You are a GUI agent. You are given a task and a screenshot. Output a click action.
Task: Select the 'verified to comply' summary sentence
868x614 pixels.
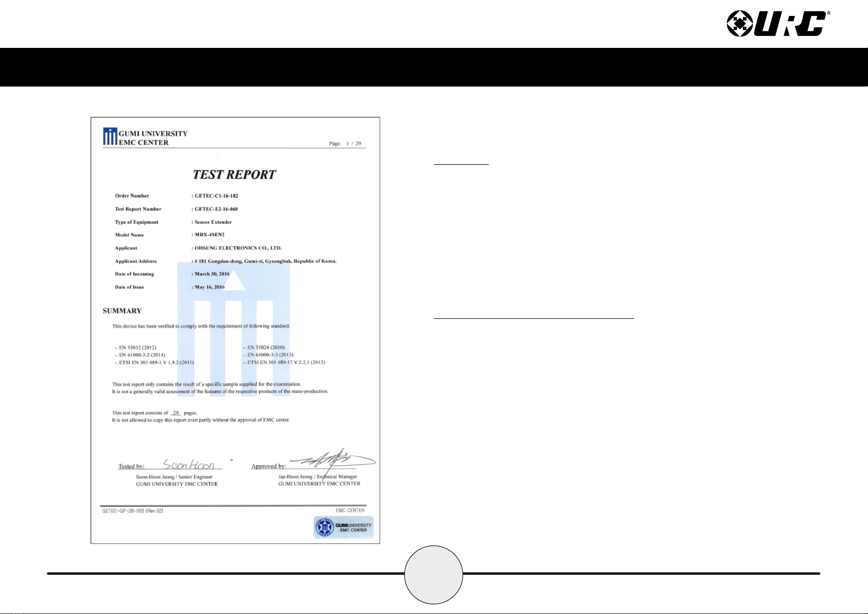point(201,327)
